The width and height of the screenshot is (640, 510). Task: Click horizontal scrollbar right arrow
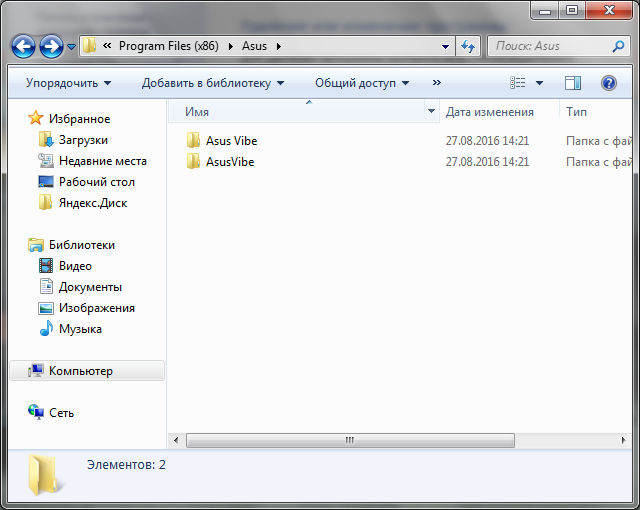point(623,440)
